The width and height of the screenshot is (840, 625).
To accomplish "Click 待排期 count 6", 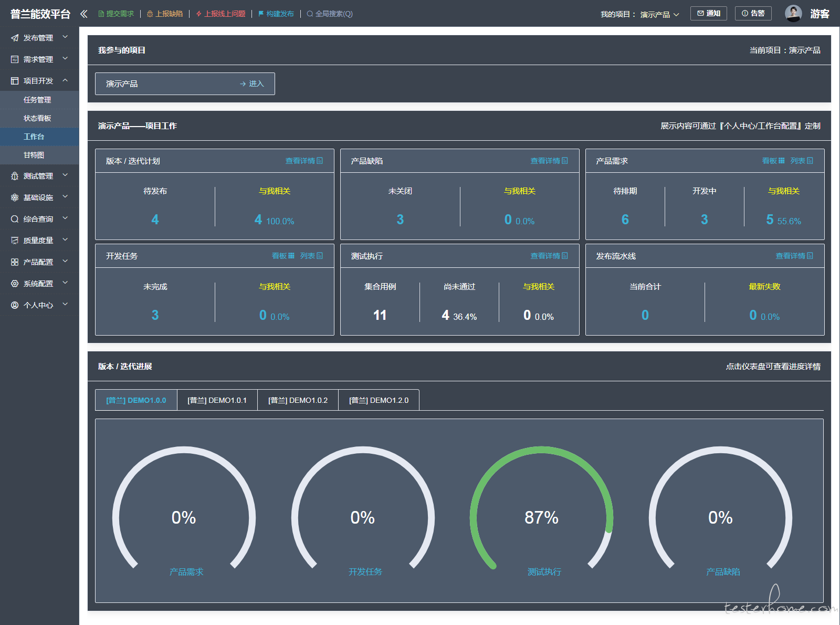I will [625, 220].
